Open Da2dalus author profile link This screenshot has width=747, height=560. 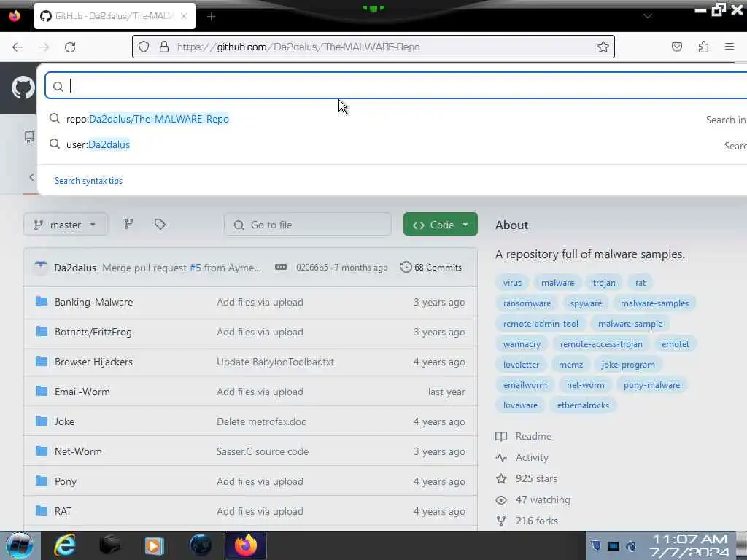point(75,268)
